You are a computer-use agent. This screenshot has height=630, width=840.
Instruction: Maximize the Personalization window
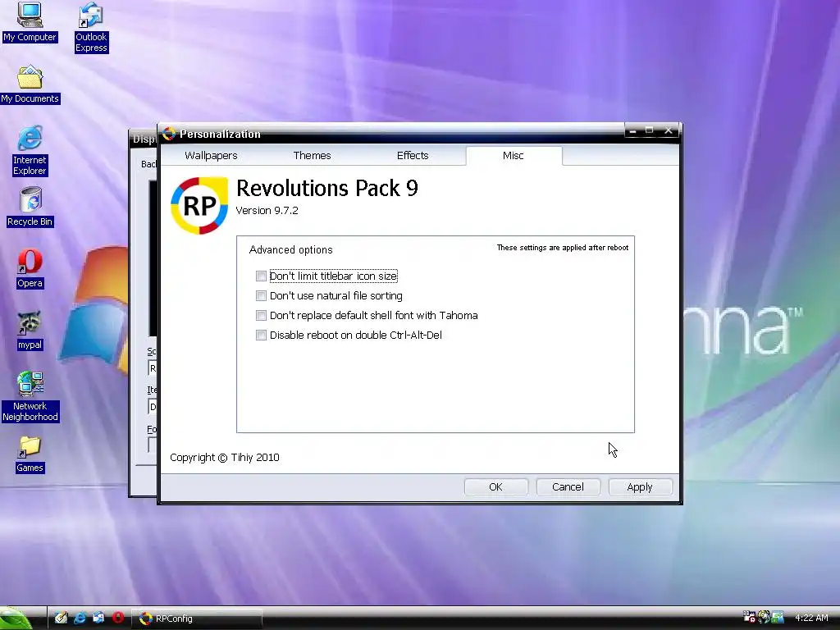[x=650, y=130]
